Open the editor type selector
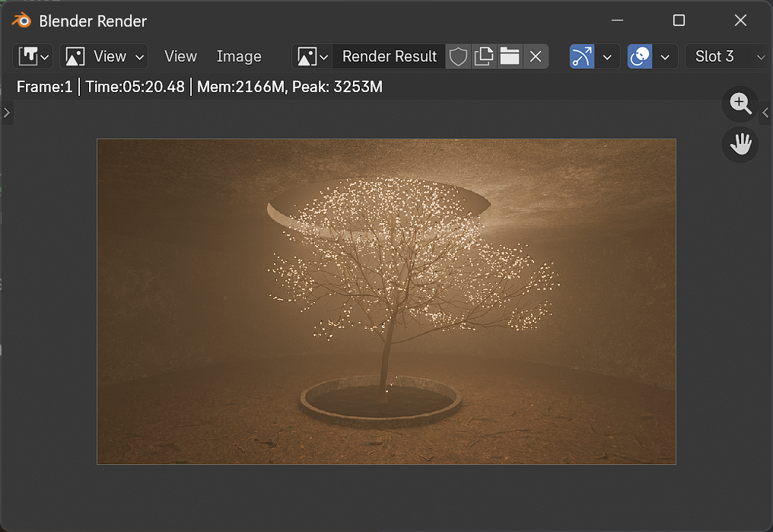Viewport: 773px width, 532px height. click(33, 56)
